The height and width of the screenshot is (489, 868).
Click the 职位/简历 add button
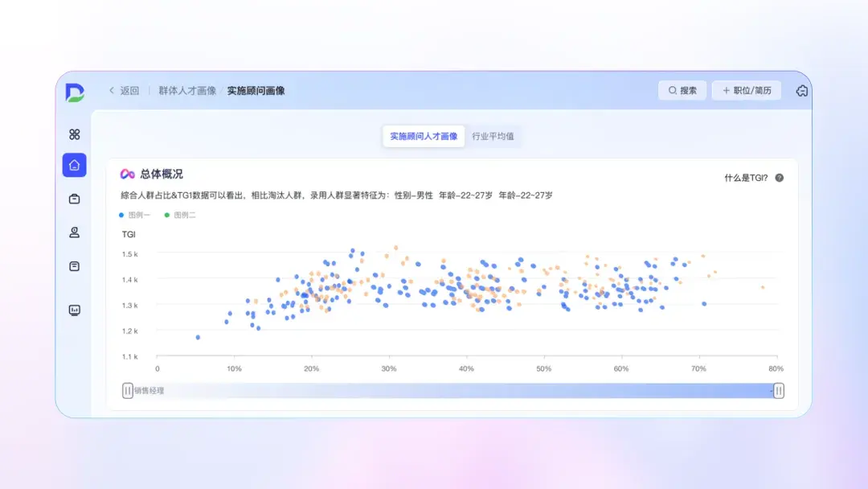(746, 90)
